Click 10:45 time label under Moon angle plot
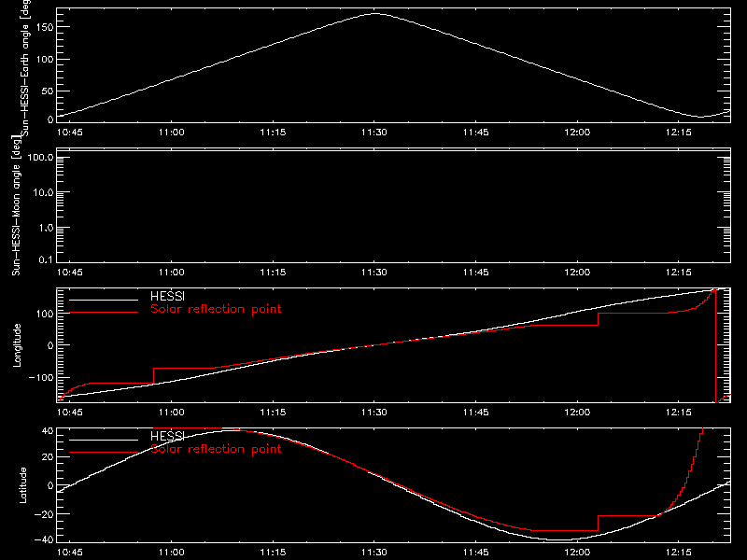 [x=69, y=273]
